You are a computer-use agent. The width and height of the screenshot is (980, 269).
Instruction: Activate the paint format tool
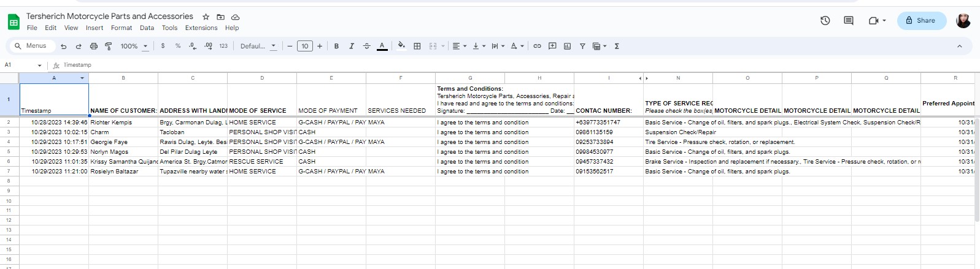pos(109,46)
